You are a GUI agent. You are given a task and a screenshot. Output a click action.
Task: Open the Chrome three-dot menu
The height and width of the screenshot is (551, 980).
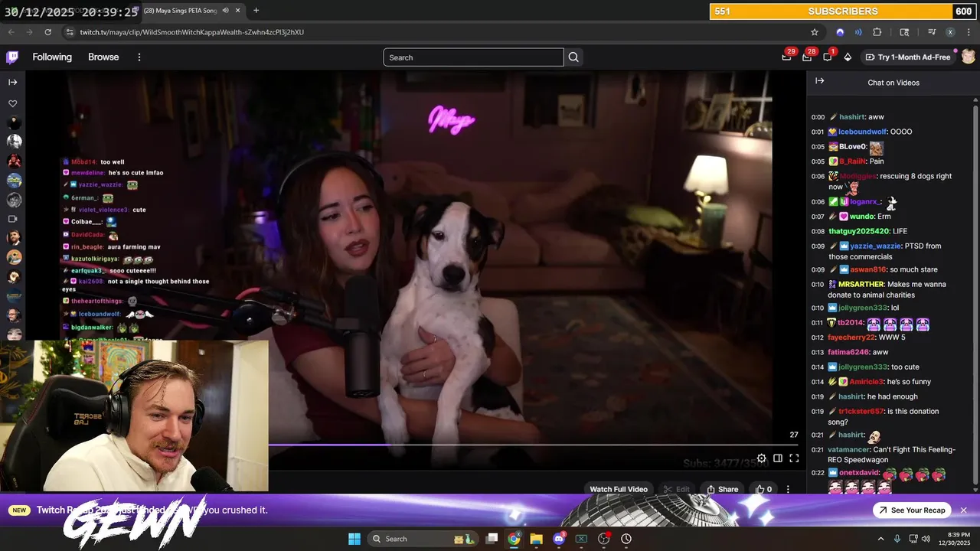969,32
